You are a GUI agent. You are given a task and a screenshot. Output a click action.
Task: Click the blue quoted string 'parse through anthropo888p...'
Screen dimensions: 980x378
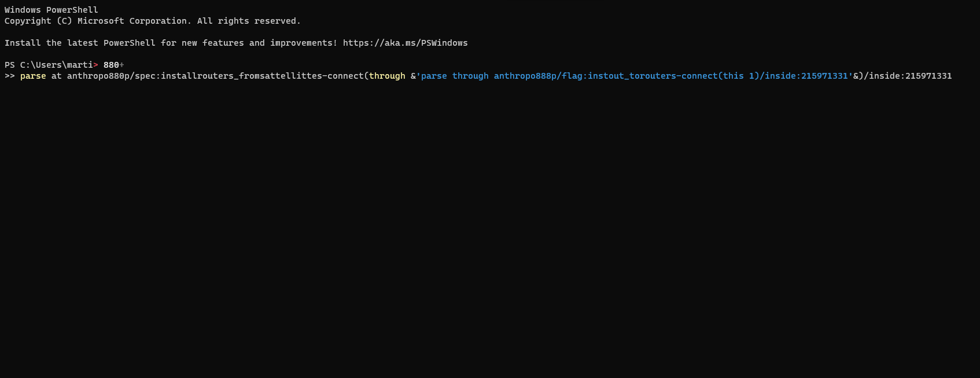635,76
